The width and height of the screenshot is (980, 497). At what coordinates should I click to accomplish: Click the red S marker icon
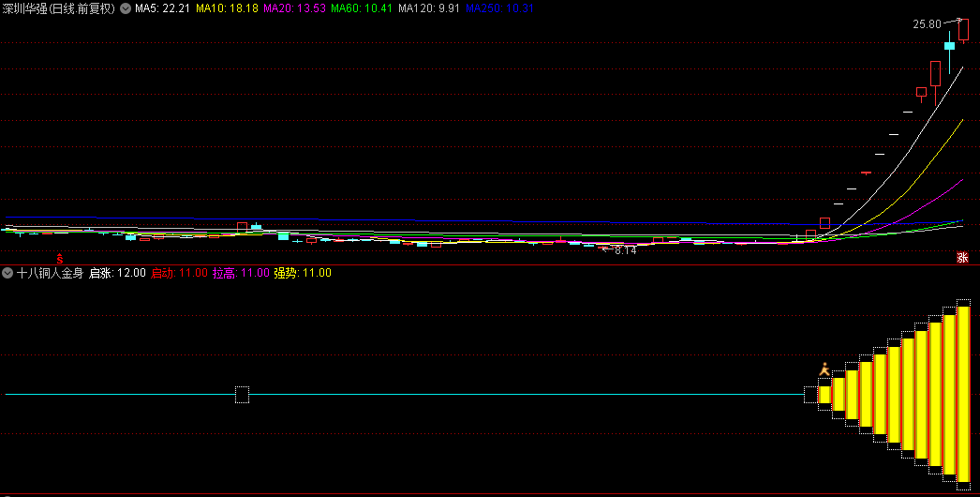pos(60,258)
